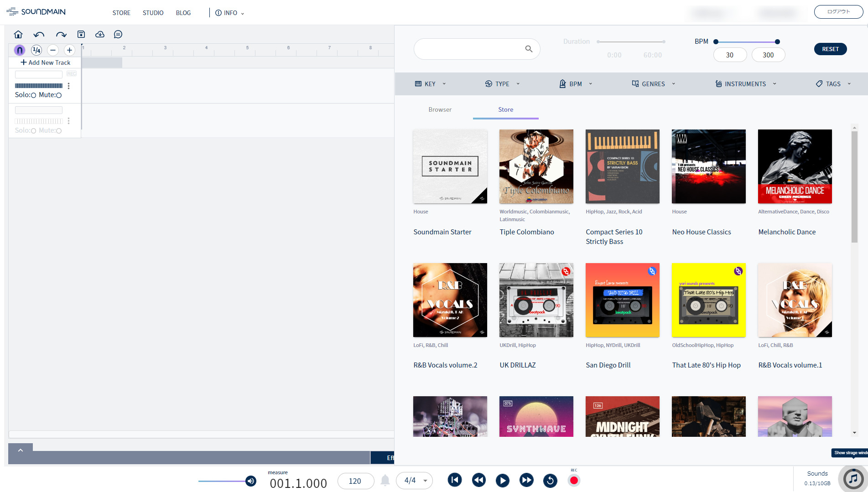Expand the bottom panel with up chevron
Screen dimensions: 868x492
point(21,450)
